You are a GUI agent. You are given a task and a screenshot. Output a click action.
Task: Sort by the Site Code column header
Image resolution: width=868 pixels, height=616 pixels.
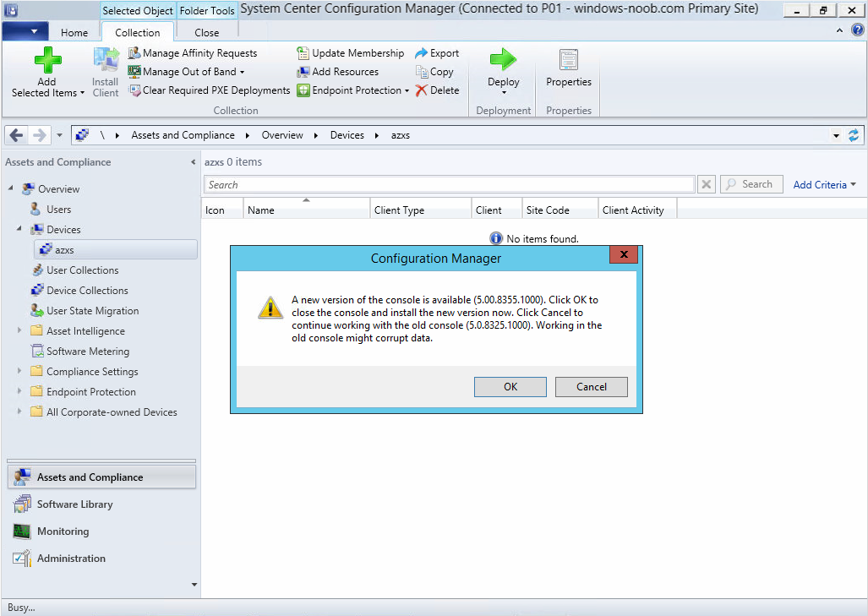(560, 208)
